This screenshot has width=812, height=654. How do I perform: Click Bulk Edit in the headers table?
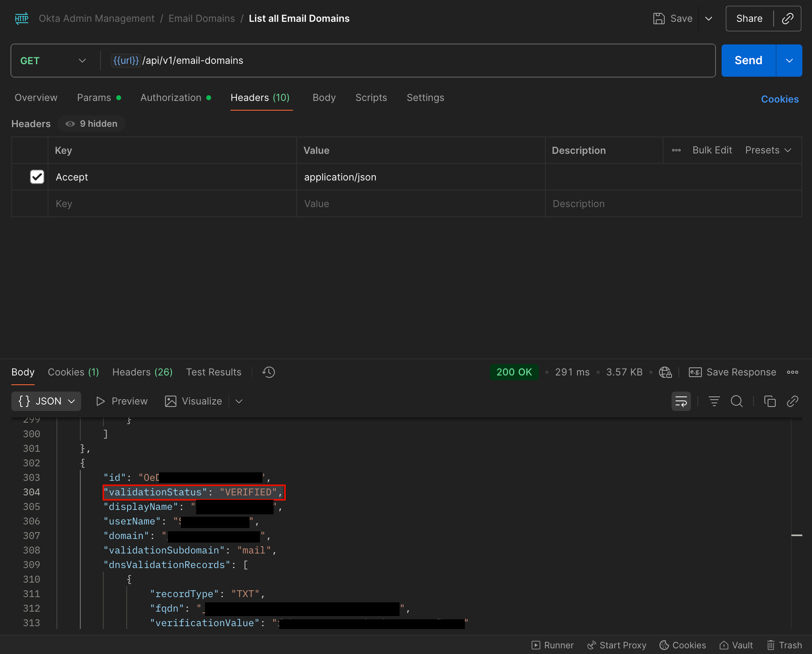click(712, 150)
